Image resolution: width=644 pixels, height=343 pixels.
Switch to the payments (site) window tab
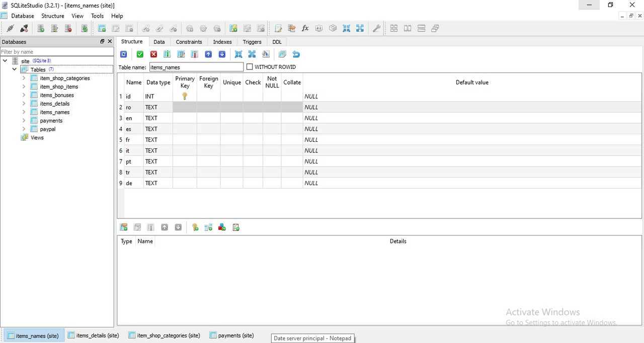pyautogui.click(x=231, y=335)
